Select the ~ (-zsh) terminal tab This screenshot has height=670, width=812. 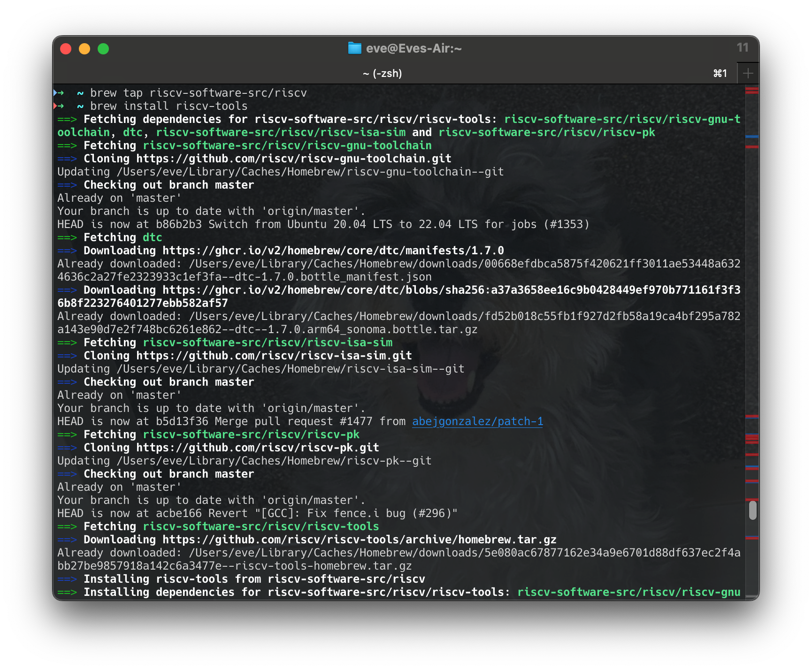pos(383,73)
